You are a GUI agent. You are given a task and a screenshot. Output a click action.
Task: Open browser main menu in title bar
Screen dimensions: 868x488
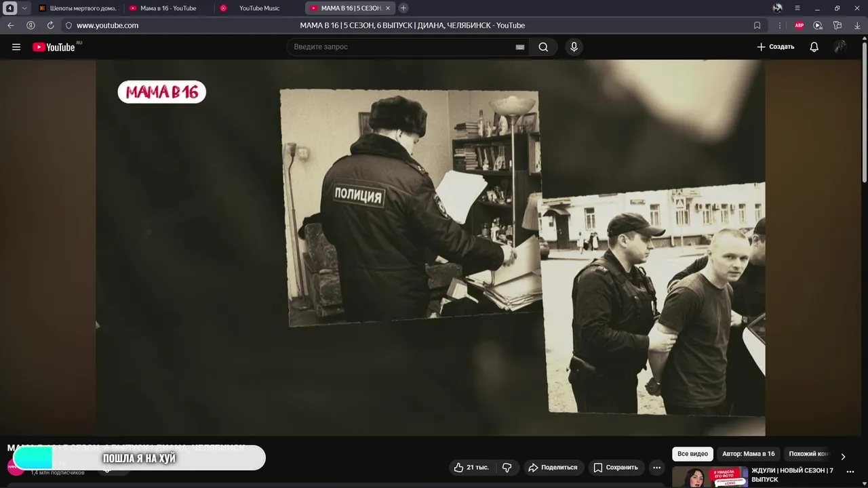(x=797, y=8)
